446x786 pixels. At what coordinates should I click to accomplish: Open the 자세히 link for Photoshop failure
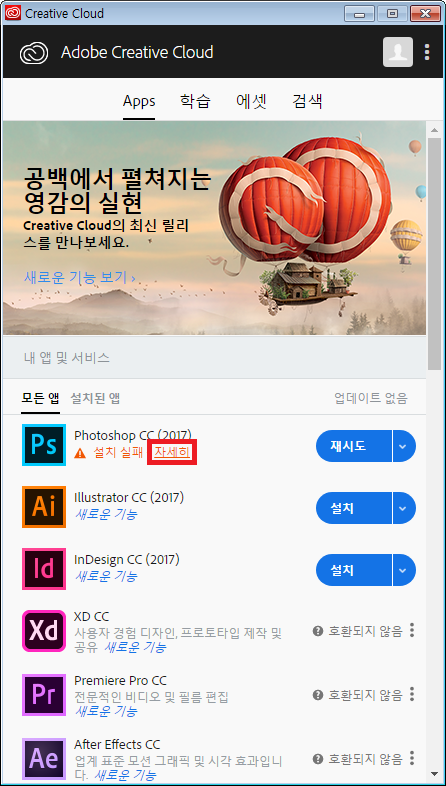[x=172, y=452]
